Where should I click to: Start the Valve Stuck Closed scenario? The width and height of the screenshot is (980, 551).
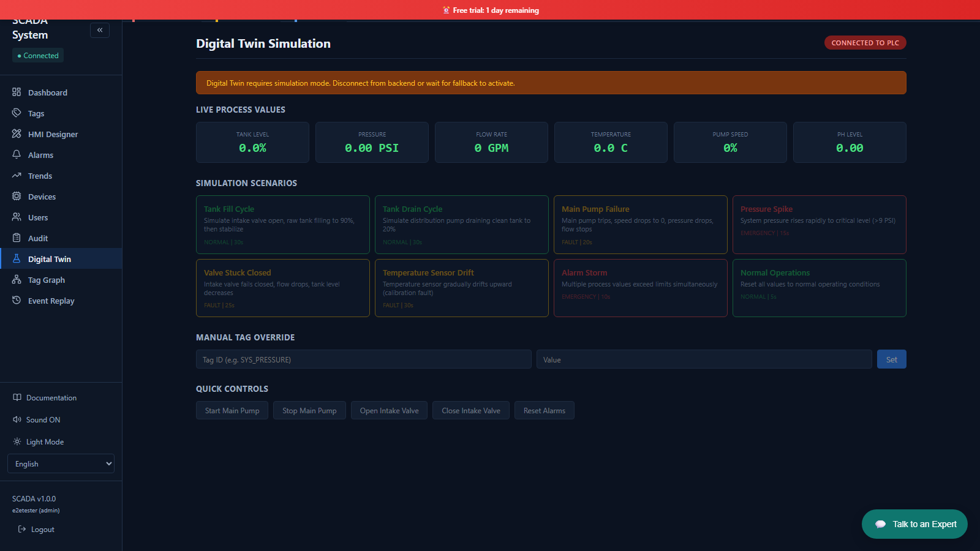(283, 288)
